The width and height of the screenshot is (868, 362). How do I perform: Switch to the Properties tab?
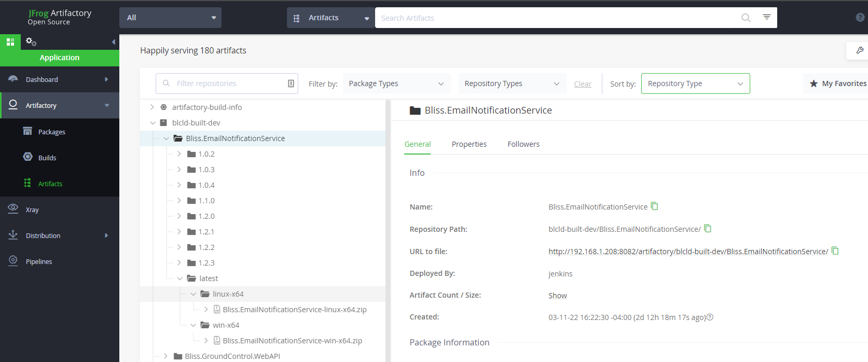469,144
